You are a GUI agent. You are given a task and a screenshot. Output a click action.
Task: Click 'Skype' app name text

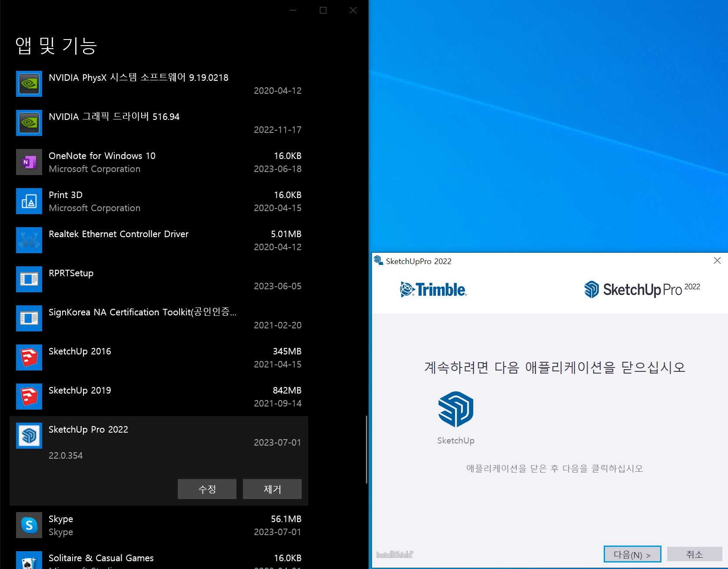click(x=61, y=519)
